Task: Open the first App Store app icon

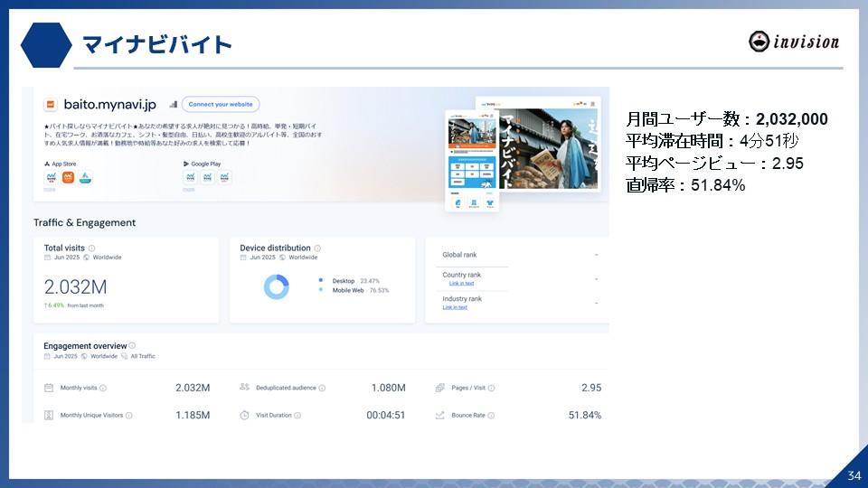Action: click(x=51, y=177)
